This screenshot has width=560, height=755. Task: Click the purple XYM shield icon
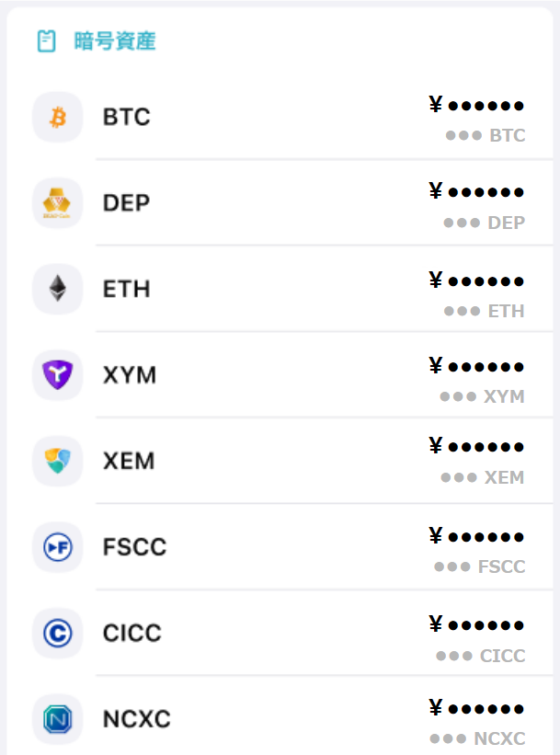(58, 374)
